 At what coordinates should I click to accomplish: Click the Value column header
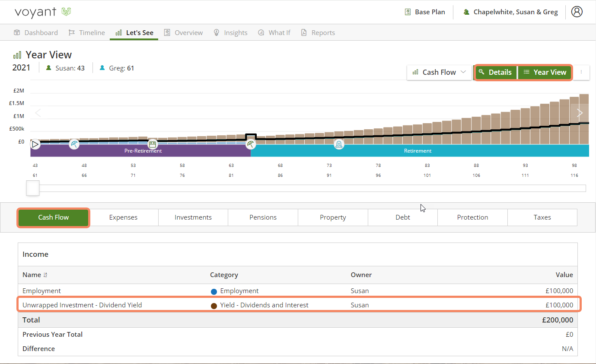pos(564,275)
